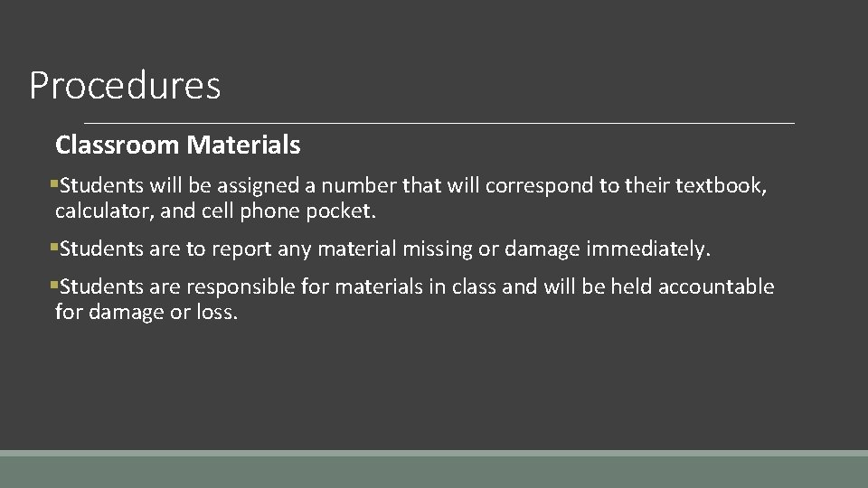
Task: Click the Procedures slide title
Action: pos(125,85)
